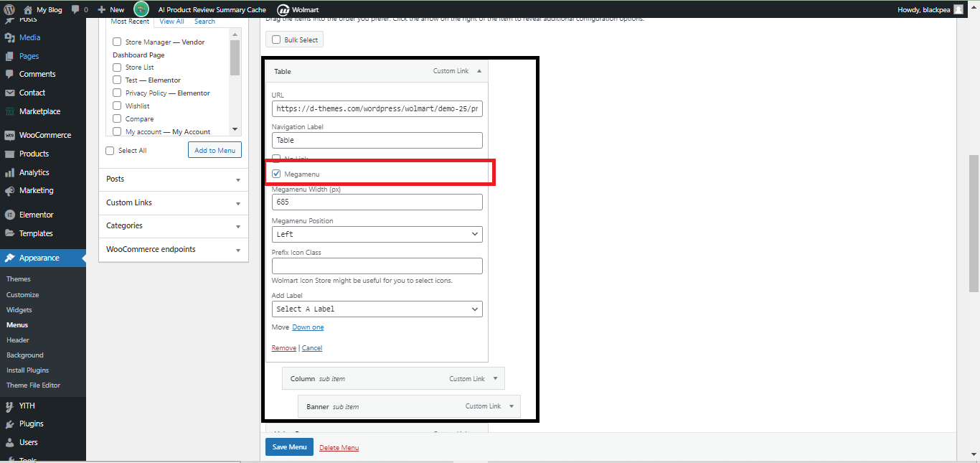This screenshot has height=463, width=980.
Task: Open AI Product Review Summary Cache
Action: [212, 10]
